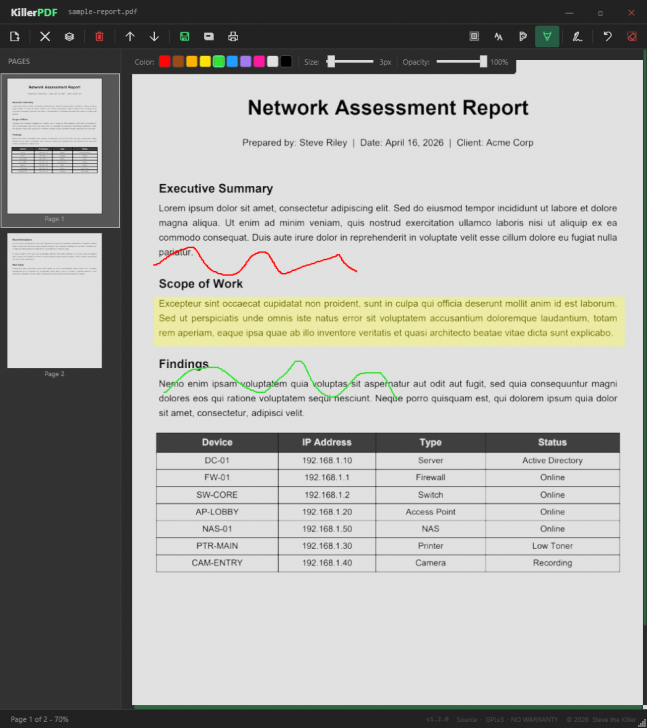Select the Page 2 thumbnail
The height and width of the screenshot is (728, 647).
click(x=54, y=300)
